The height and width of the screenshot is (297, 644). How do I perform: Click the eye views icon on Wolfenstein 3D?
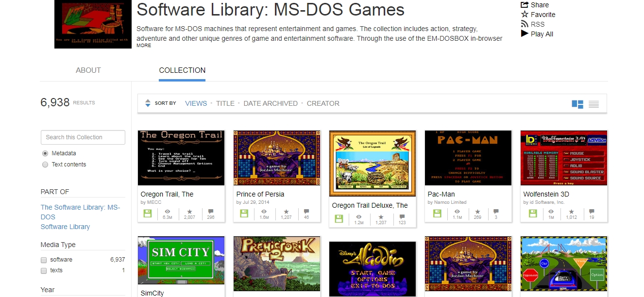pos(551,212)
